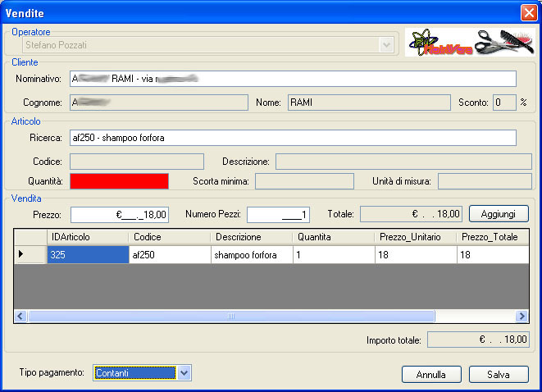The width and height of the screenshot is (542, 392).
Task: Click the Codice field in Articolo
Action: [137, 162]
